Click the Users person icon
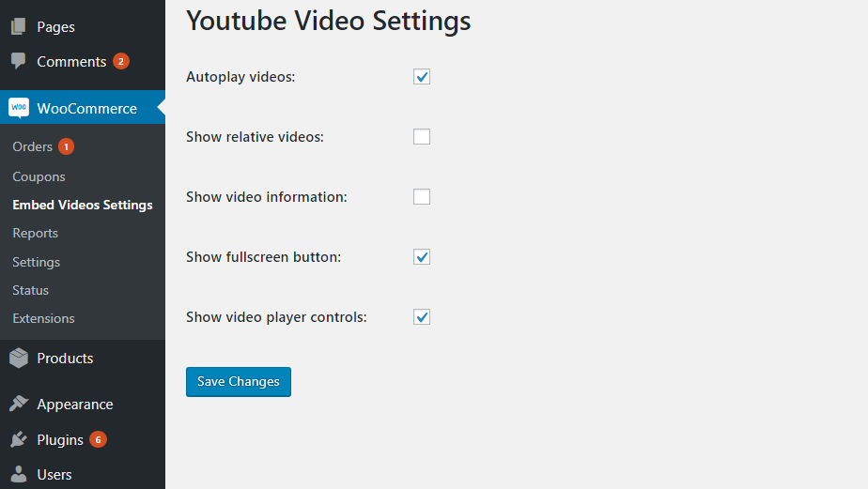Image resolution: width=868 pixels, height=489 pixels. (x=19, y=474)
